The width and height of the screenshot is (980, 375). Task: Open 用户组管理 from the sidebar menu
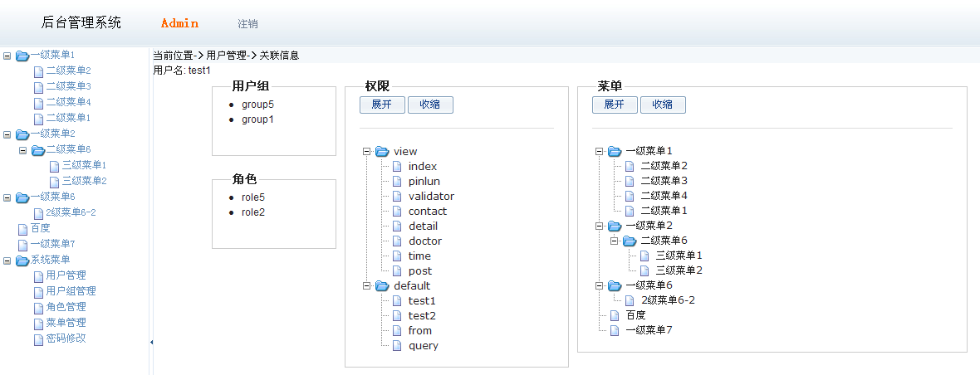[x=71, y=291]
